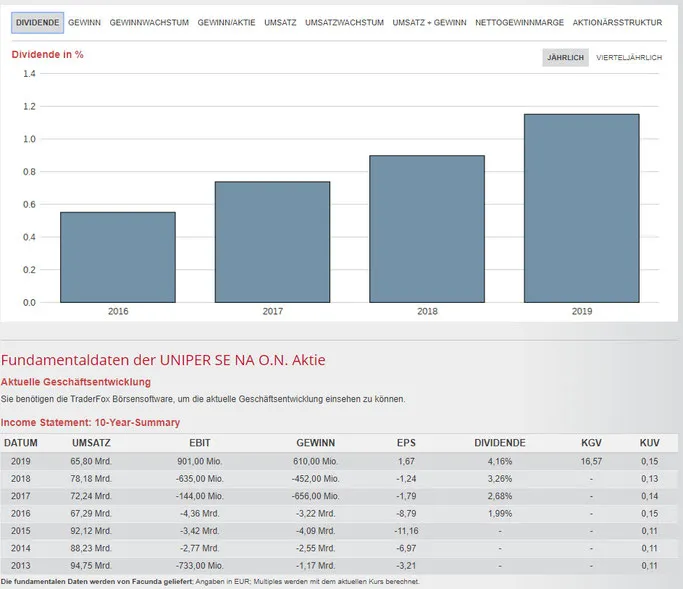The height and width of the screenshot is (589, 683).
Task: Click the KUV column header
Action: tap(649, 443)
